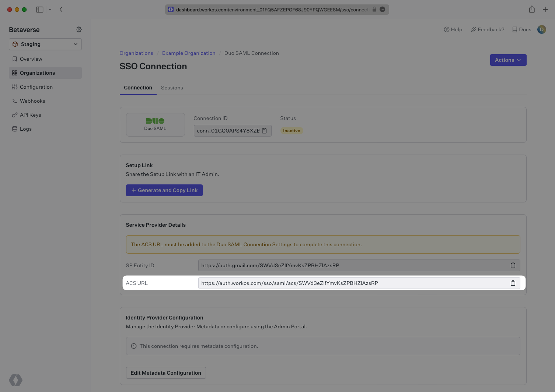Go back using the browser back arrow

[x=61, y=10]
